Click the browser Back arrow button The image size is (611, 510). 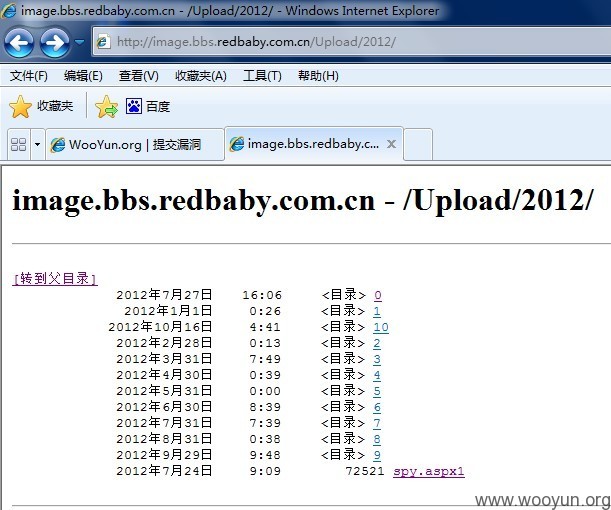click(x=19, y=42)
